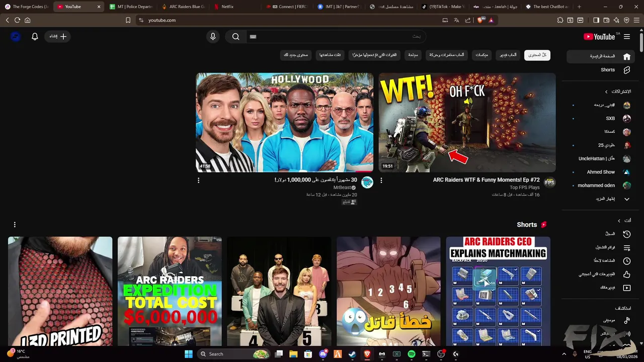Image resolution: width=644 pixels, height=362 pixels.
Task: Open watch history clock-arrow icon in sidebar
Action: pyautogui.click(x=627, y=234)
